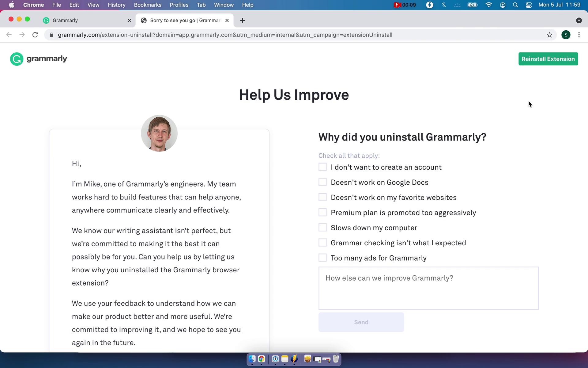588x368 pixels.
Task: Open the Bookmarks menu
Action: coord(148,5)
